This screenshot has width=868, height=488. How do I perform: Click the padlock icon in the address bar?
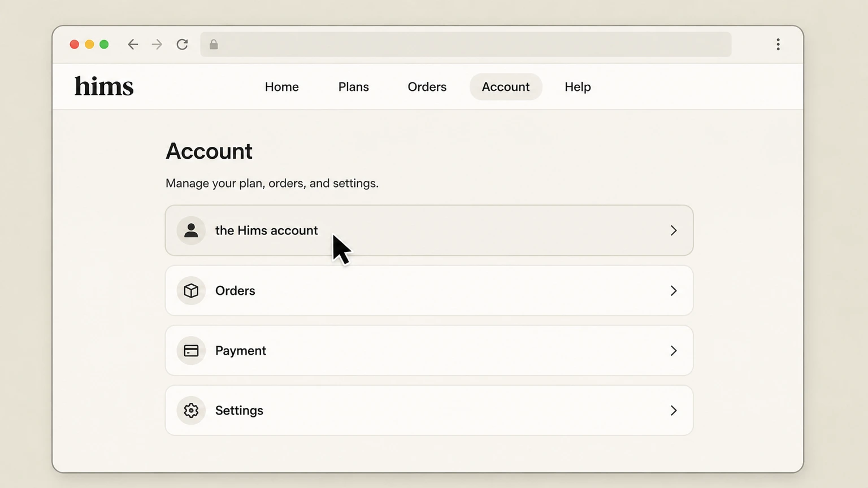click(214, 45)
